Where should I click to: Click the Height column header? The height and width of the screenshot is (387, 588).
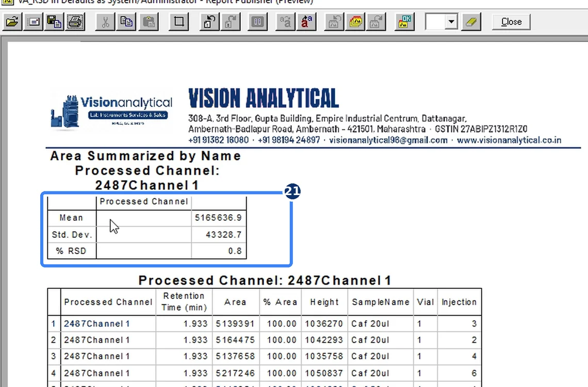(324, 302)
